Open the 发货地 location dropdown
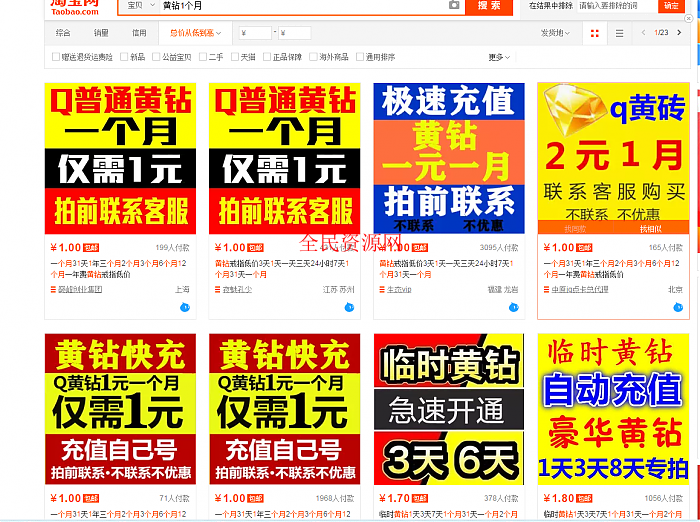This screenshot has height=522, width=700. (555, 33)
